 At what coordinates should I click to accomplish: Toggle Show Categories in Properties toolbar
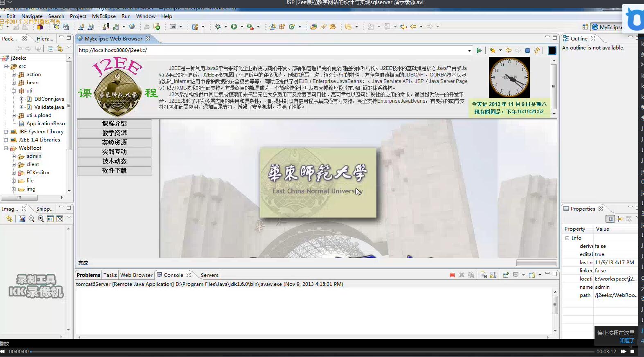coord(610,219)
